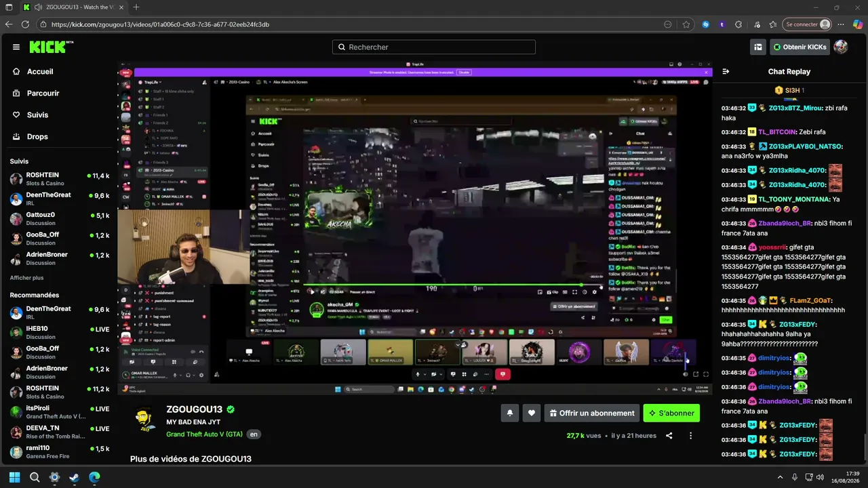Sign in with the Se connecter button
868x488 pixels.
(806, 24)
